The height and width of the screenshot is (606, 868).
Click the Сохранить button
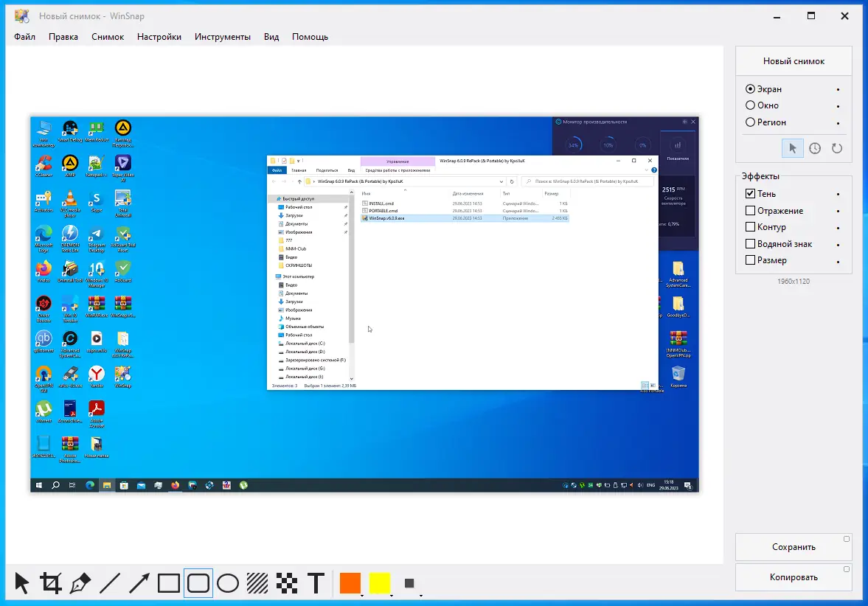pyautogui.click(x=794, y=547)
